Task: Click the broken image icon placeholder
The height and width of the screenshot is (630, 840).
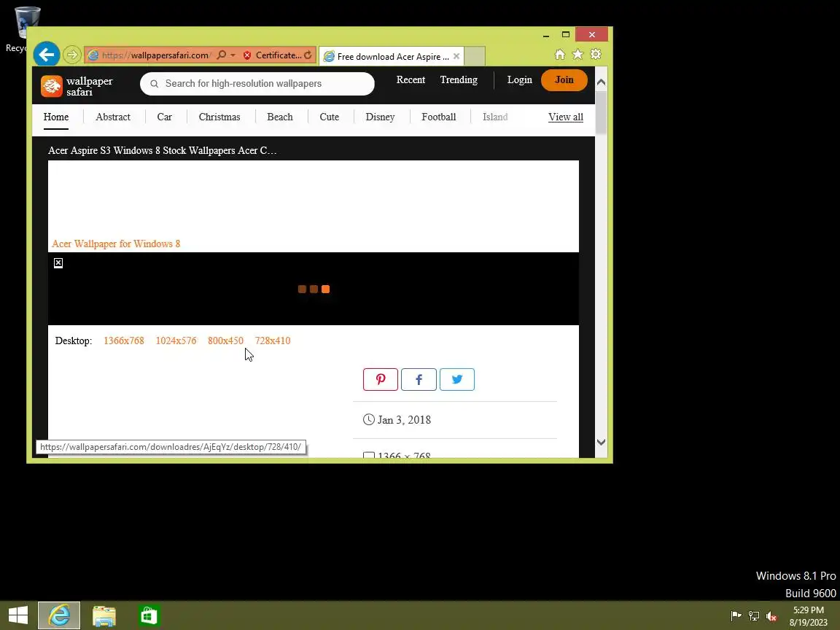Action: (x=58, y=263)
